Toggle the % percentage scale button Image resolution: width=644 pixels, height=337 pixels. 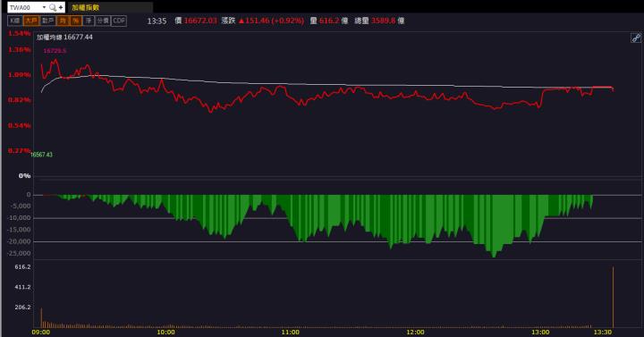tap(75, 21)
